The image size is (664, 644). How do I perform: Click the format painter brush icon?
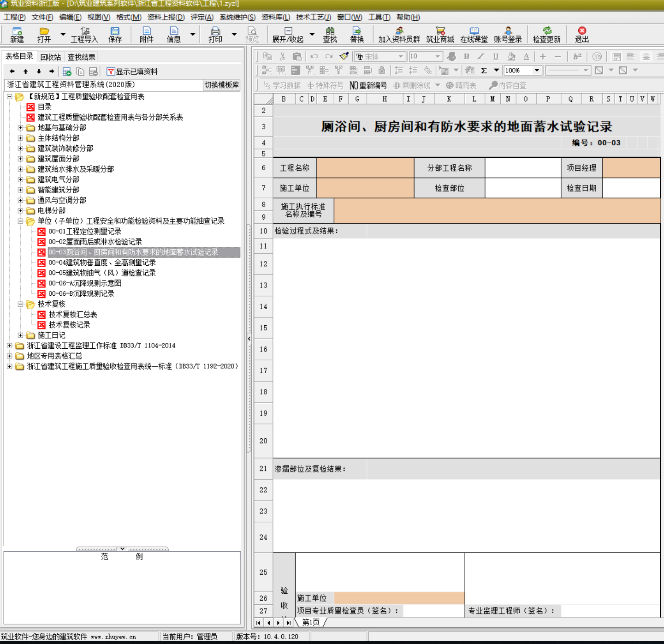(x=344, y=56)
